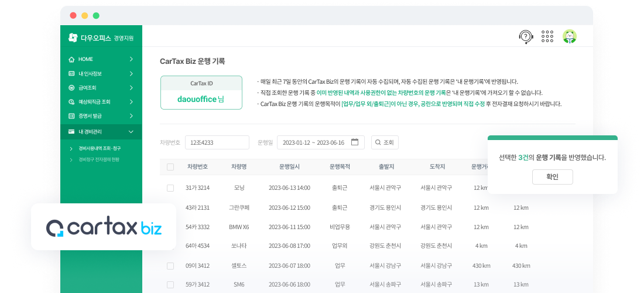
Task: Click the 그란쿠페 vehicle name cell
Action: (x=239, y=207)
